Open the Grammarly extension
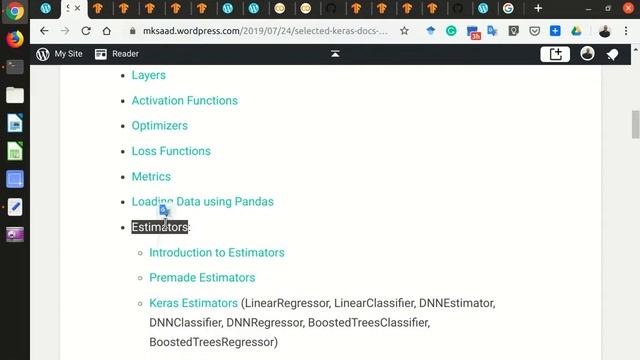The image size is (640, 360). click(451, 31)
